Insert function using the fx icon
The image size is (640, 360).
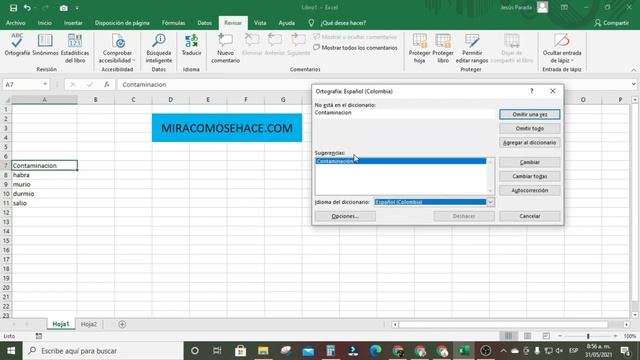[x=107, y=84]
